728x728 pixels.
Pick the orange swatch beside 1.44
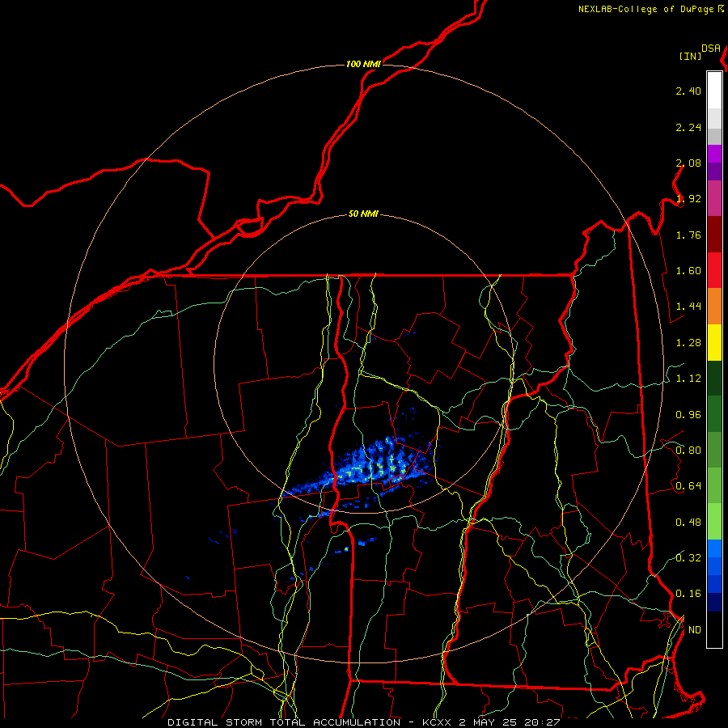click(714, 307)
